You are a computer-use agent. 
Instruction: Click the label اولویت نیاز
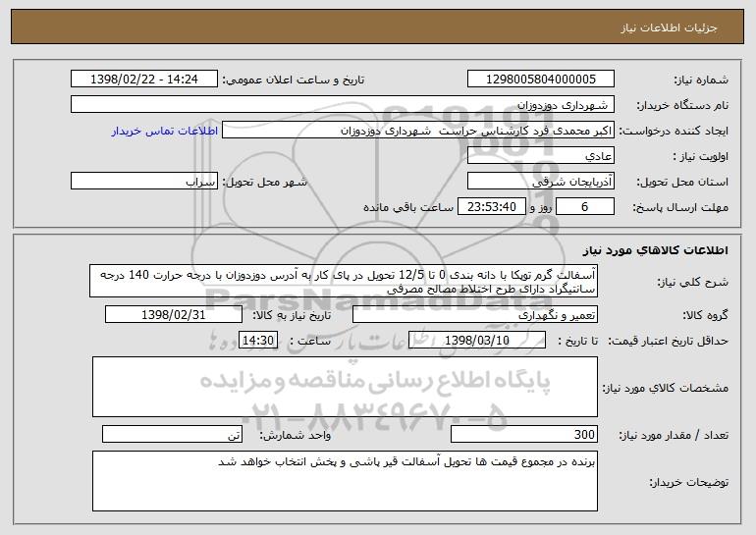[701, 156]
